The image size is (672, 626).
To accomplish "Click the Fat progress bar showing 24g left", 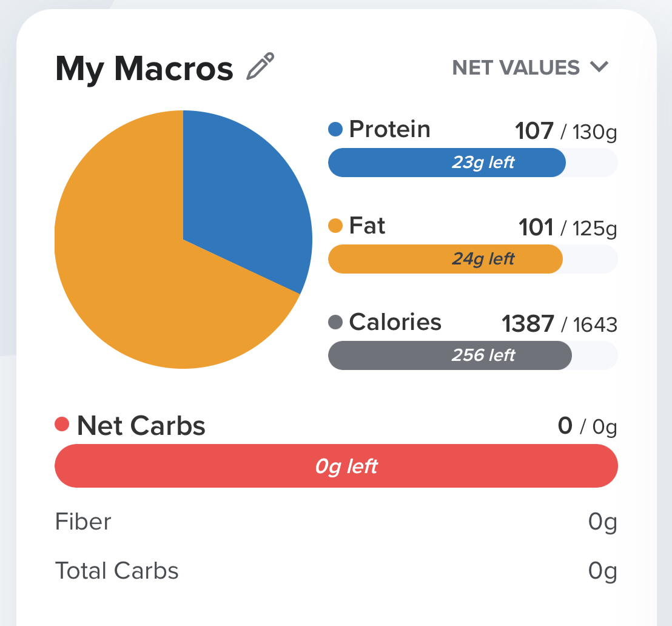I will pyautogui.click(x=445, y=259).
